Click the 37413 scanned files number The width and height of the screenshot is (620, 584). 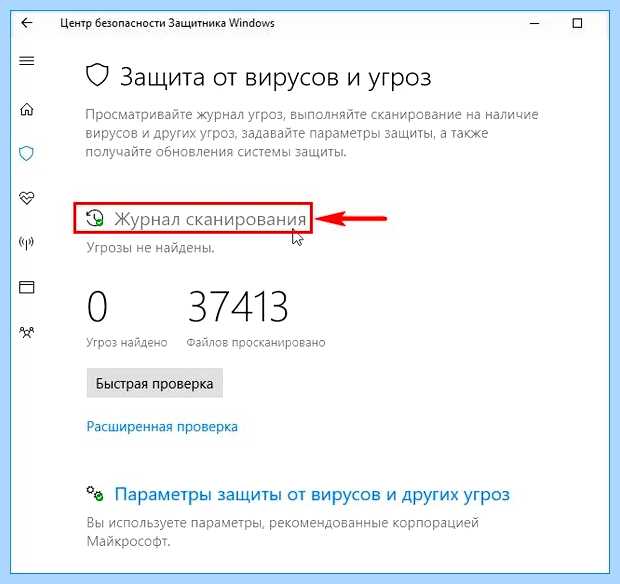point(238,306)
